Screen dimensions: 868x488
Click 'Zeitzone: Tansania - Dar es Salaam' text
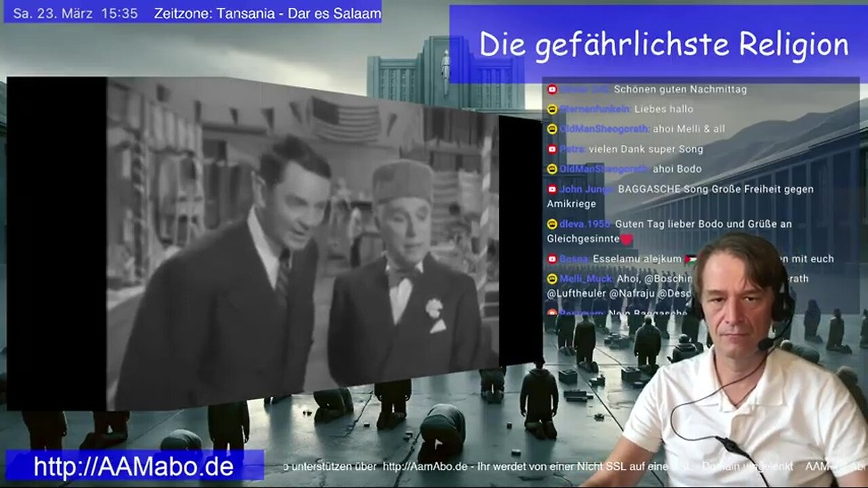pyautogui.click(x=267, y=14)
